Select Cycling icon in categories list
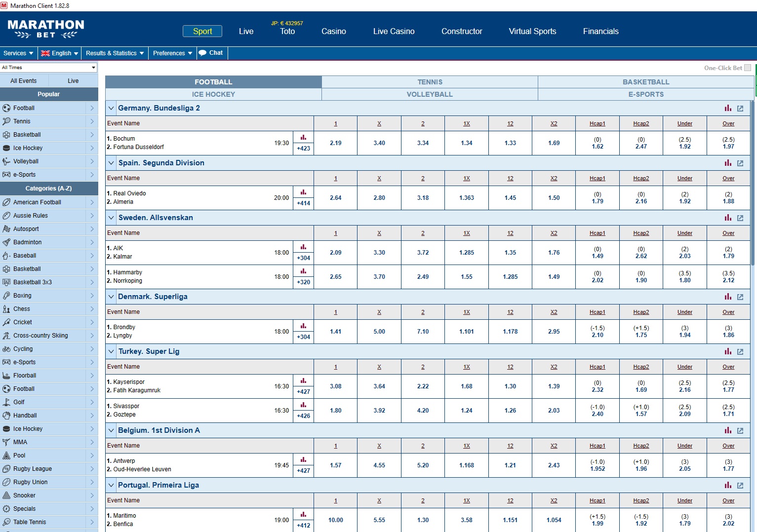Screen dimensions: 757x532 pyautogui.click(x=6, y=349)
